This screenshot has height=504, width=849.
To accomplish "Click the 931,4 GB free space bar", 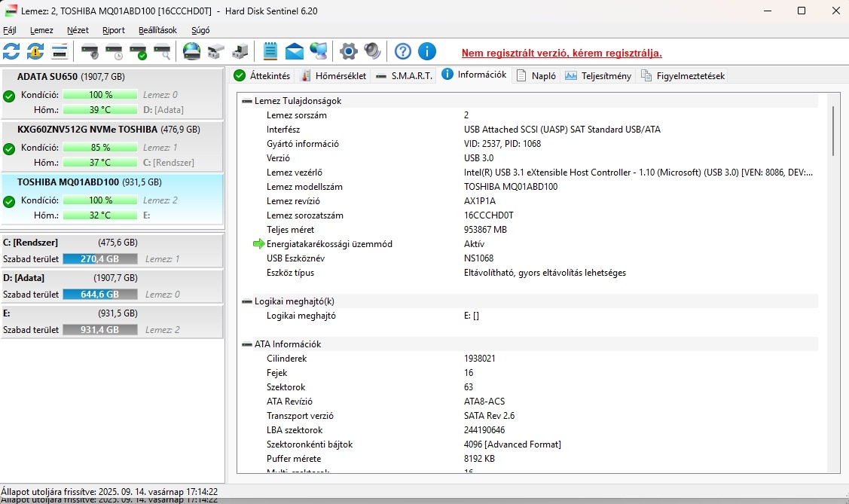I will tap(100, 330).
